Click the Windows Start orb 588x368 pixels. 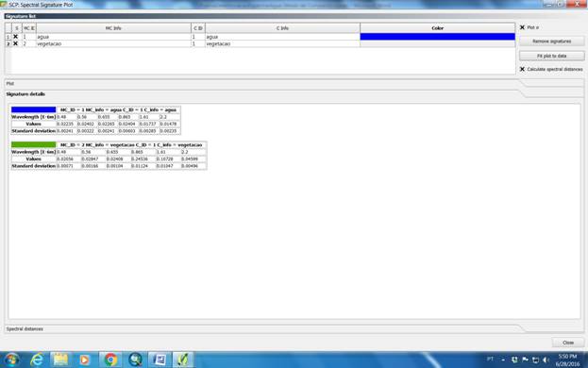coord(11,360)
